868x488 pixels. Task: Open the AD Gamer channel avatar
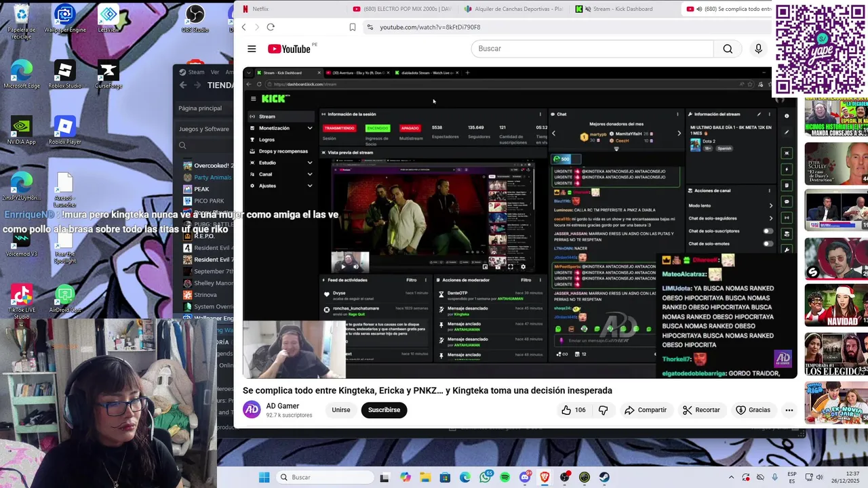(252, 410)
